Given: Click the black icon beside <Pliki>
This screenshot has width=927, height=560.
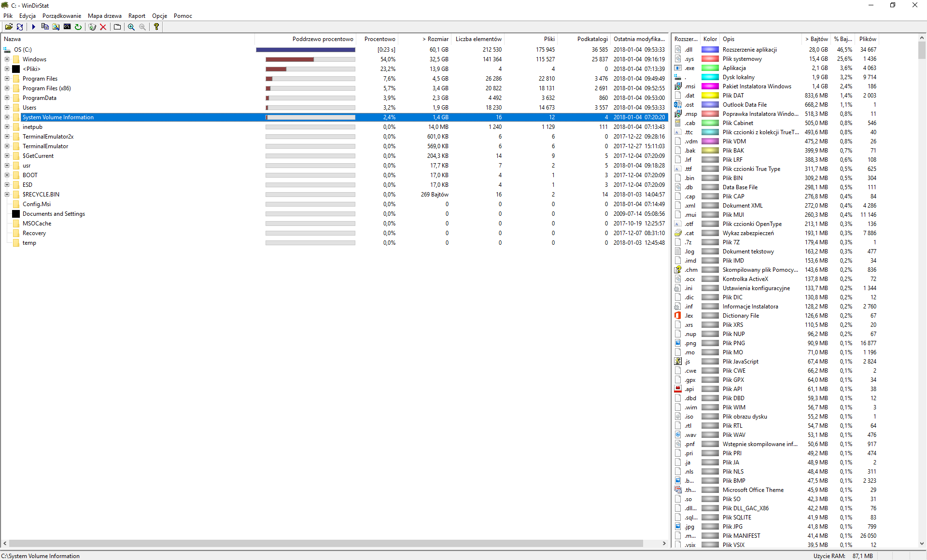Looking at the screenshot, I should point(16,69).
